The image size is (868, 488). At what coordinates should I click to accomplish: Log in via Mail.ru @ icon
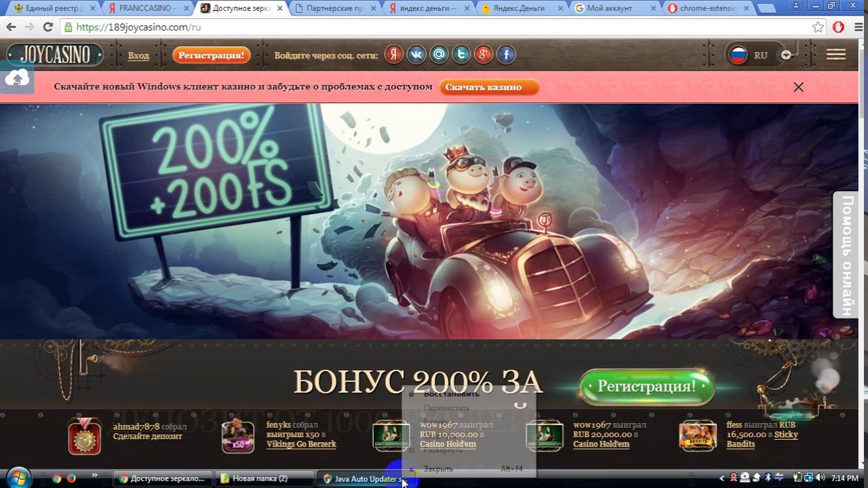tap(439, 55)
